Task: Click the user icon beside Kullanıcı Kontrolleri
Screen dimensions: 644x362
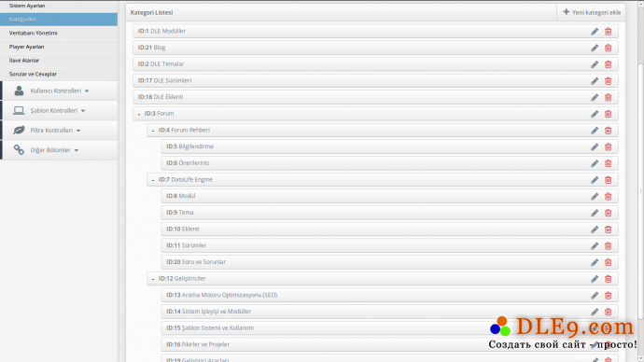Action: tap(19, 90)
